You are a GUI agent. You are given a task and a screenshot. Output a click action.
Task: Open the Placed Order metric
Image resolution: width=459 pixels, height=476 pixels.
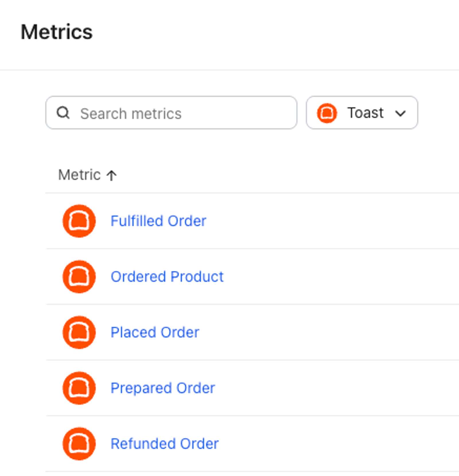pyautogui.click(x=155, y=332)
